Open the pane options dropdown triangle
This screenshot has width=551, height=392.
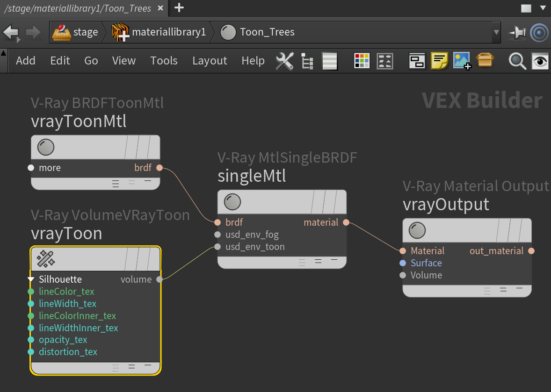click(543, 8)
